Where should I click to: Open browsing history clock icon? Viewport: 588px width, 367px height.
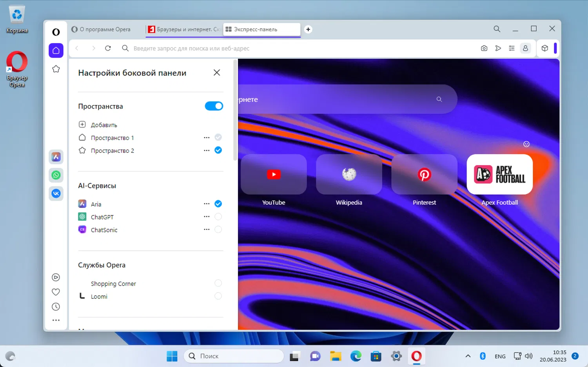tap(56, 307)
